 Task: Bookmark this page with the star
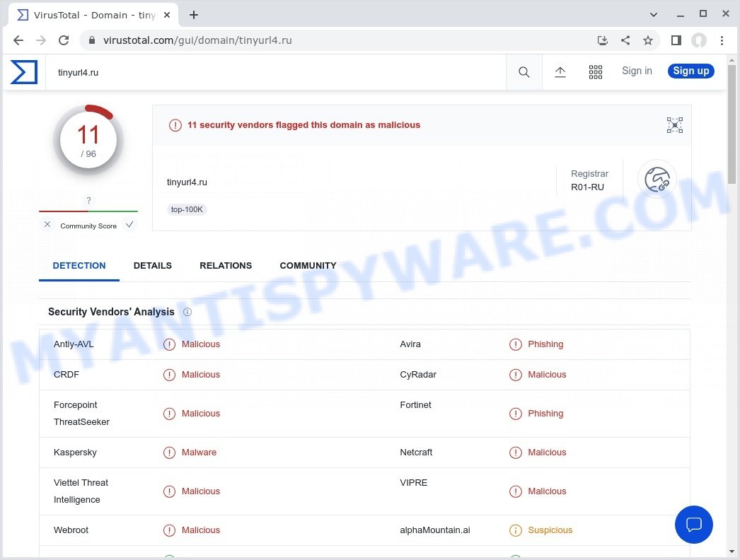[x=648, y=40]
